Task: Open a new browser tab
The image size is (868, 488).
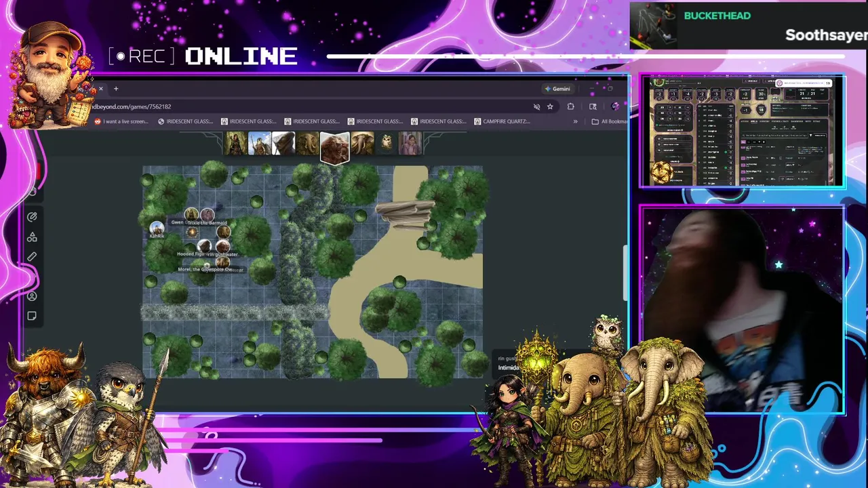Action: (x=116, y=89)
